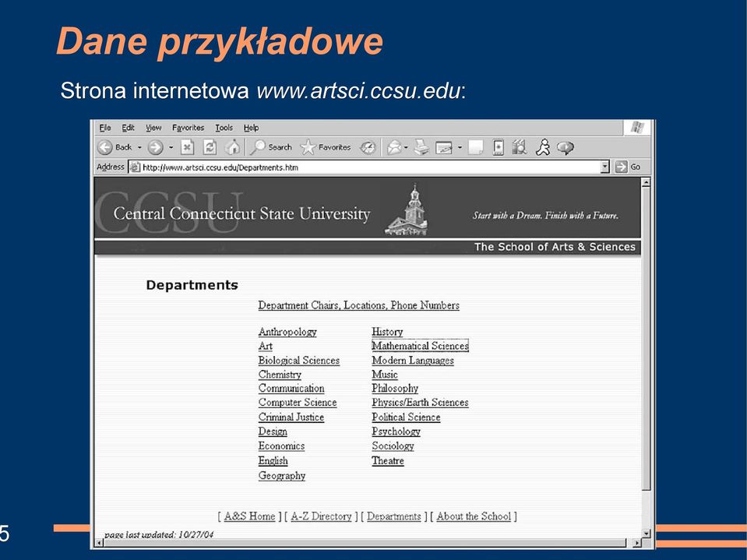Open the Edit options dropdown arrow
Viewport: 747px width, 560px height.
coord(460,148)
